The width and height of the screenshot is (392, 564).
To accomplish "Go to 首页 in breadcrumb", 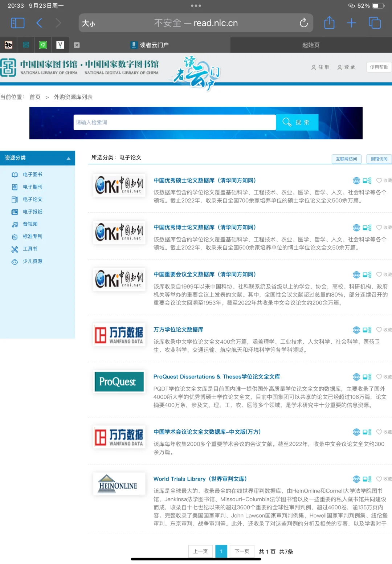I will coord(35,97).
